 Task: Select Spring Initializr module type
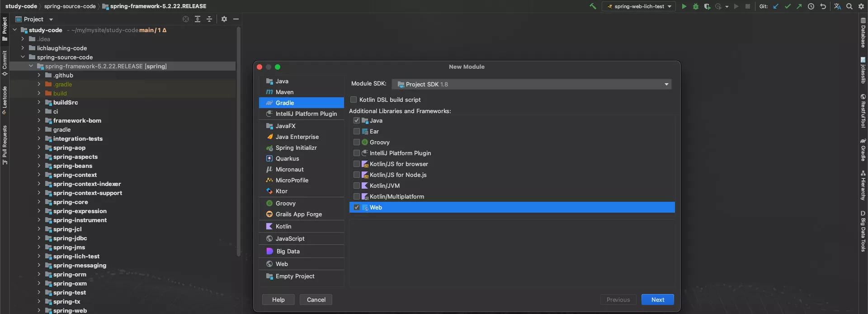296,147
